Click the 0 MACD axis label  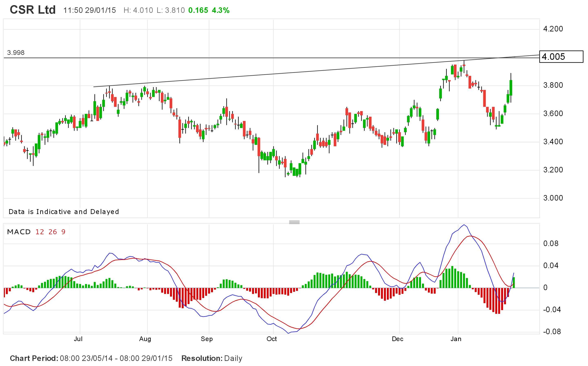(x=545, y=288)
